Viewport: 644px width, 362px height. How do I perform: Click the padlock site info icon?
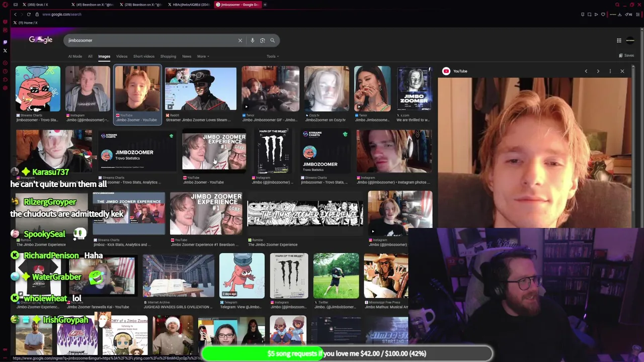[37, 14]
